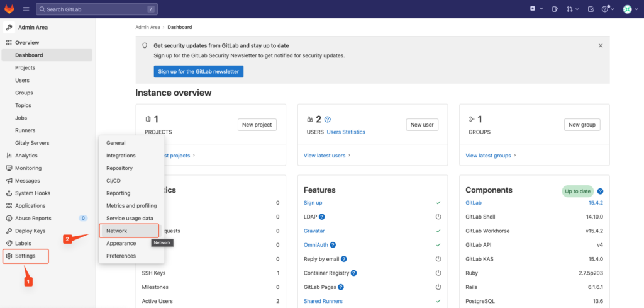The height and width of the screenshot is (308, 644).
Task: Open the merge requests dropdown
Action: pos(572,9)
